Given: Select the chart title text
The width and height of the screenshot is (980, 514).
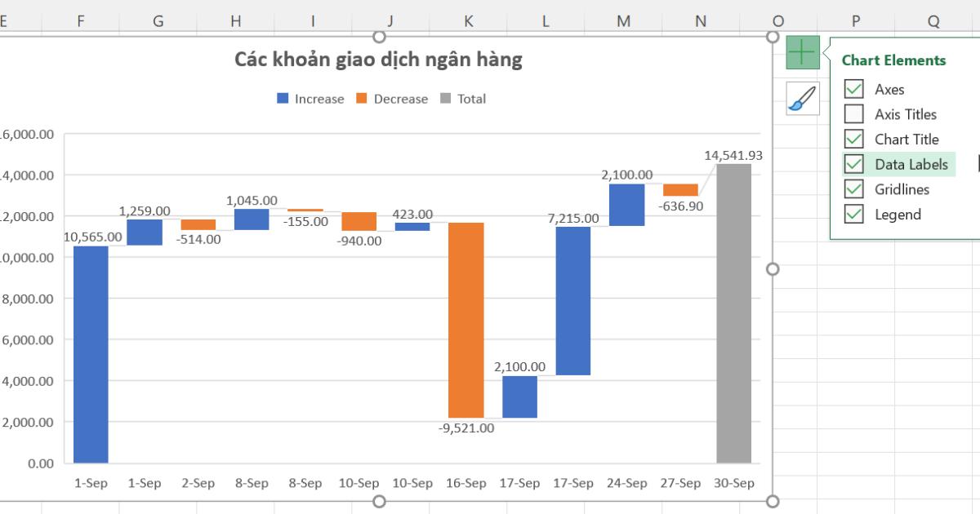Looking at the screenshot, I should tap(379, 59).
